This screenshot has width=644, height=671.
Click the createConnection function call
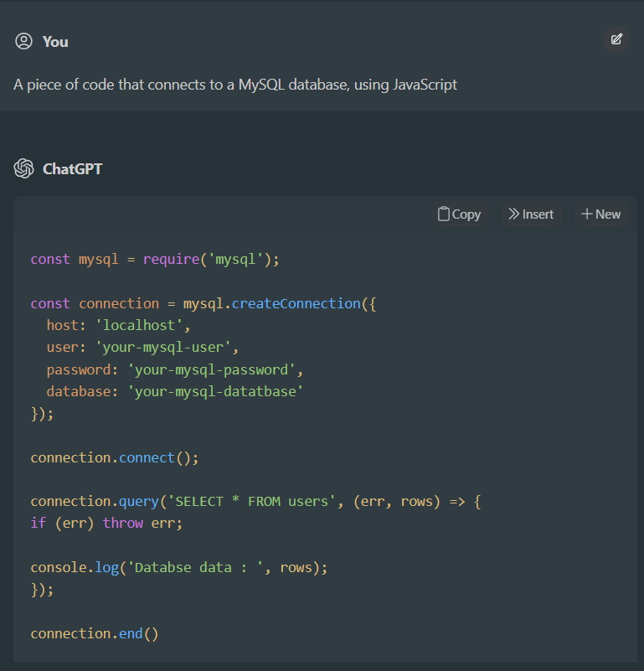coord(297,302)
